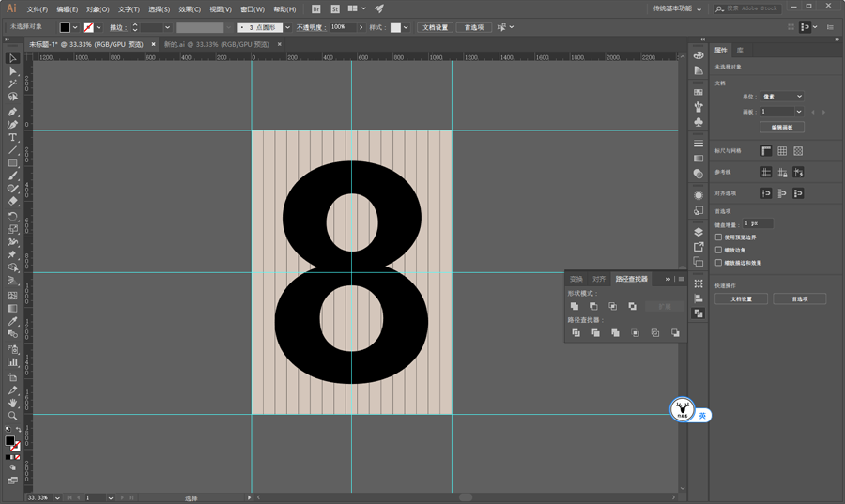Open the 单位 units dropdown

pyautogui.click(x=782, y=97)
